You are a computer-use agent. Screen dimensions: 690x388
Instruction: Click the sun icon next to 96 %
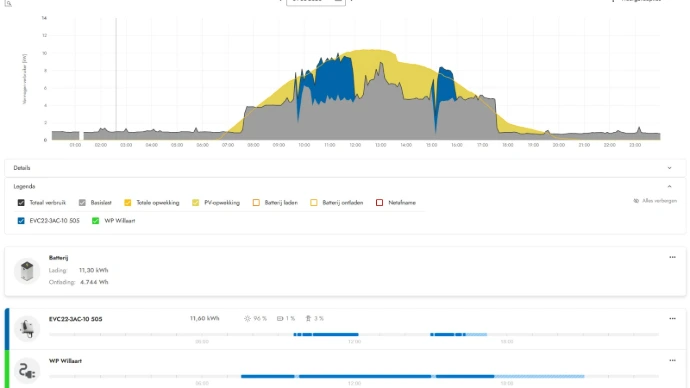coord(247,318)
